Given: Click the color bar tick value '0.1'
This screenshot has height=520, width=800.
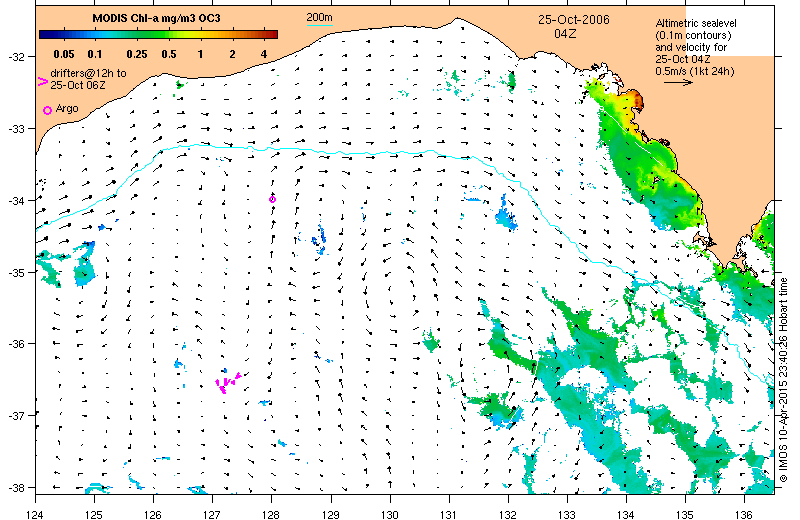Looking at the screenshot, I should click(x=95, y=54).
